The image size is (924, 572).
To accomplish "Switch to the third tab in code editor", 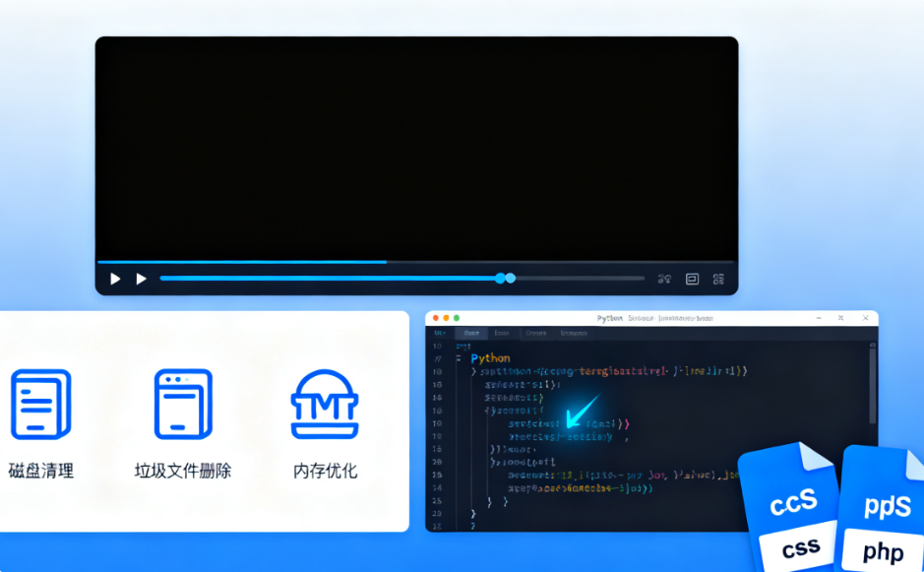I will pyautogui.click(x=502, y=334).
